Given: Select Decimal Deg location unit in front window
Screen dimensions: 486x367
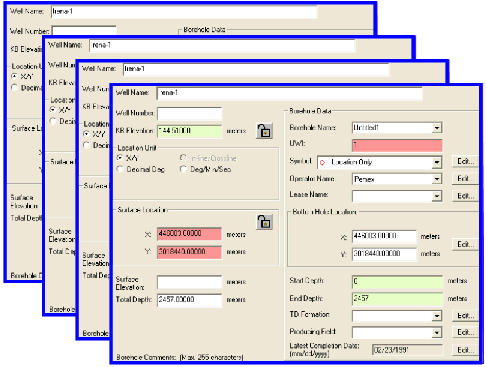Looking at the screenshot, I should (x=120, y=169).
